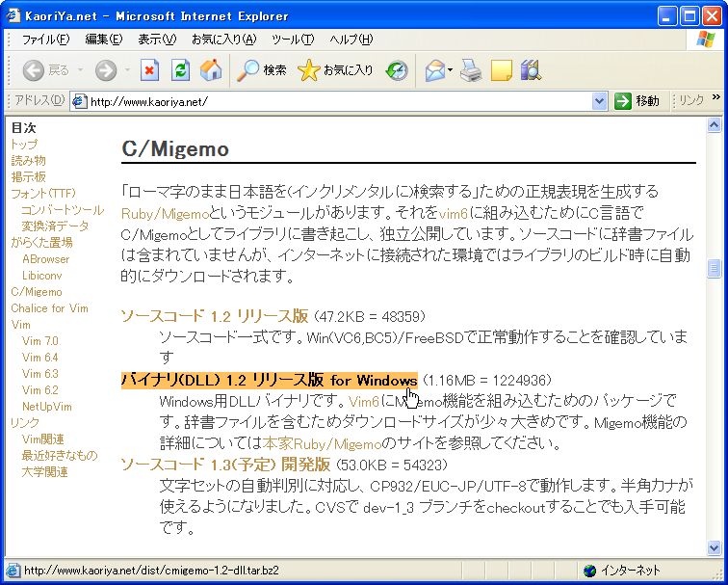Open NetUpVim sidebar link
The width and height of the screenshot is (728, 585).
pos(47,407)
